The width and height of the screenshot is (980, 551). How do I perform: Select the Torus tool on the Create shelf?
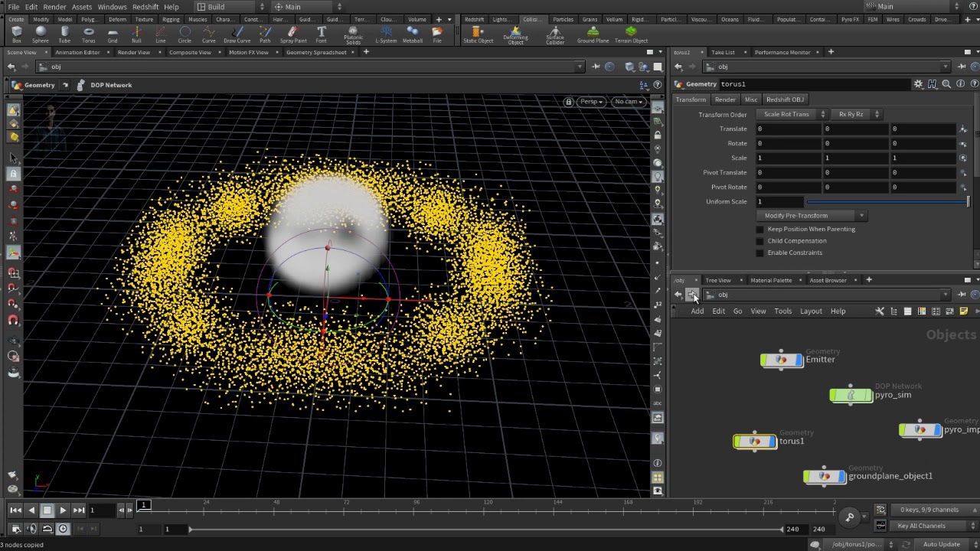pos(89,34)
